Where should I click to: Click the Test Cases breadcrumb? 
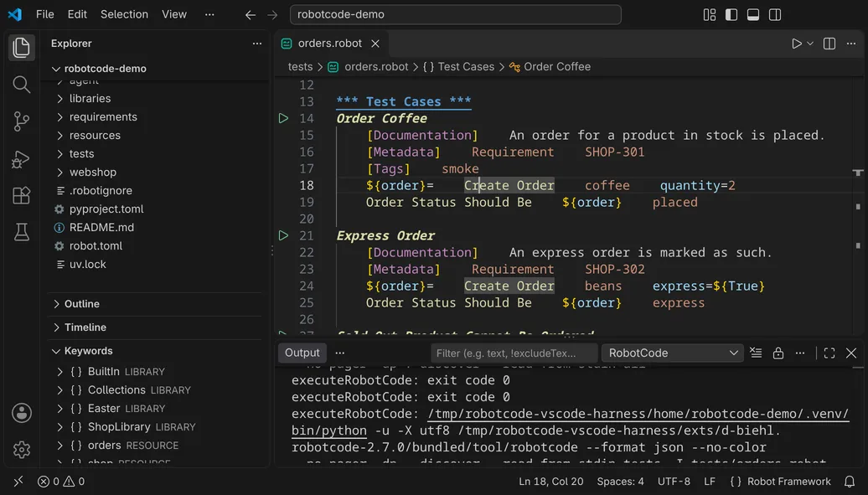[459, 66]
